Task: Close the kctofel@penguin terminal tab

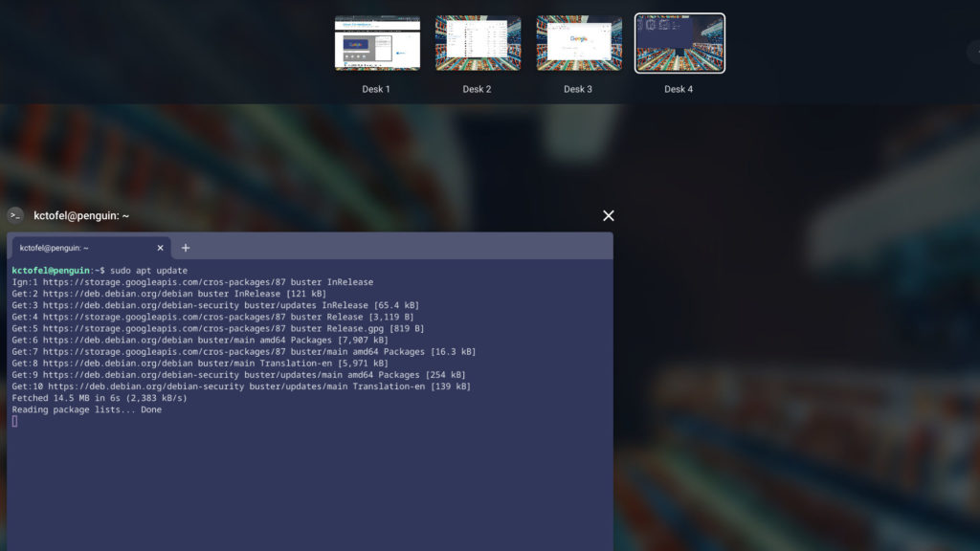Action: (160, 248)
